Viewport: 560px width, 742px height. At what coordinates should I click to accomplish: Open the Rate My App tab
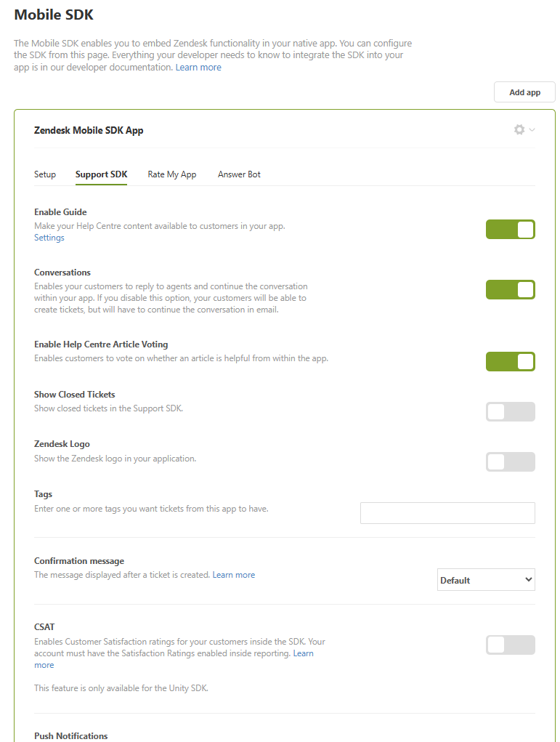(x=172, y=174)
